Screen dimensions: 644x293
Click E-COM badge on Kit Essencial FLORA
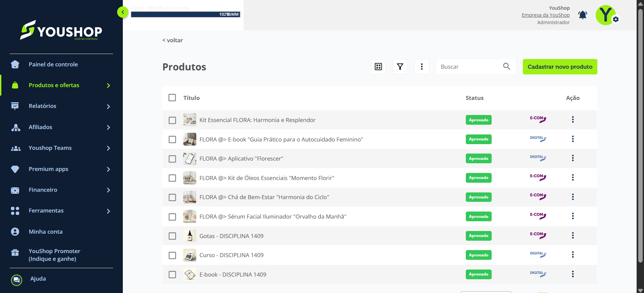point(538,119)
